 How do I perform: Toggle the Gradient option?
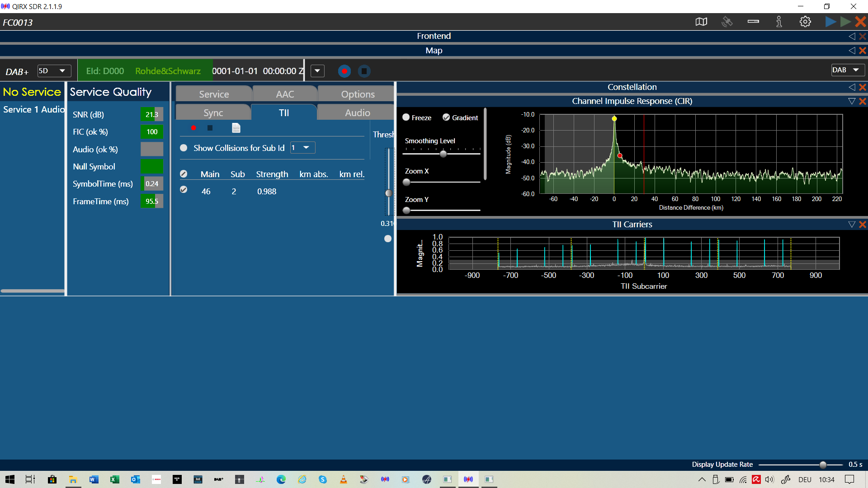tap(446, 117)
